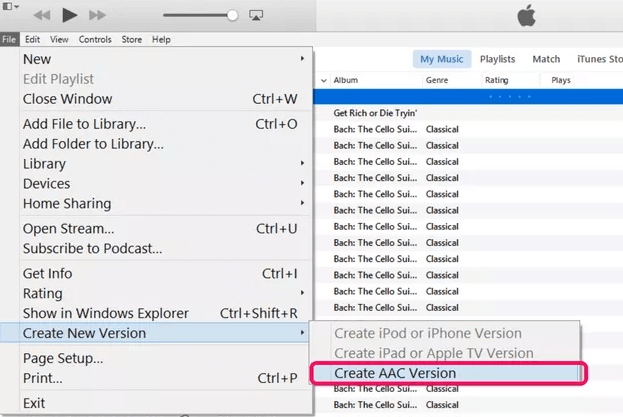Click Get Info menu entry
The image size is (623, 417).
(47, 274)
